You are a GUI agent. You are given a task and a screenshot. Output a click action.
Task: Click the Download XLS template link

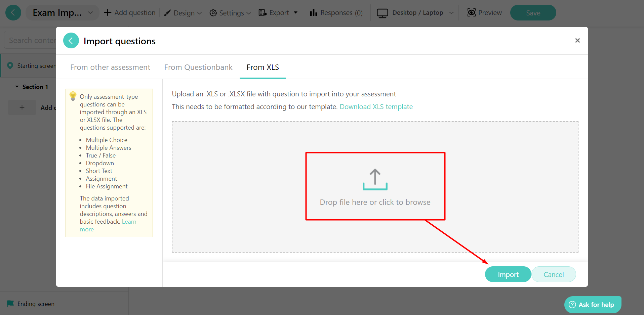(x=376, y=106)
